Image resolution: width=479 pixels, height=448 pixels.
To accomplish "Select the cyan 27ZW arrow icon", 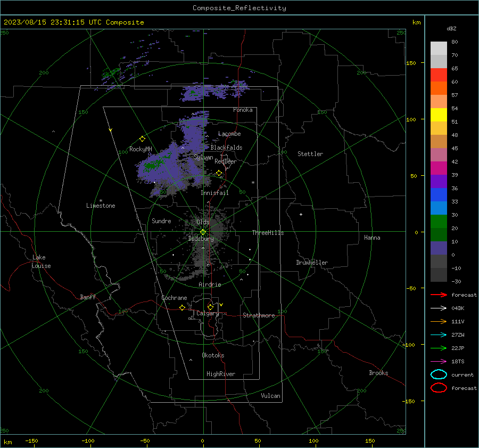I will point(439,335).
